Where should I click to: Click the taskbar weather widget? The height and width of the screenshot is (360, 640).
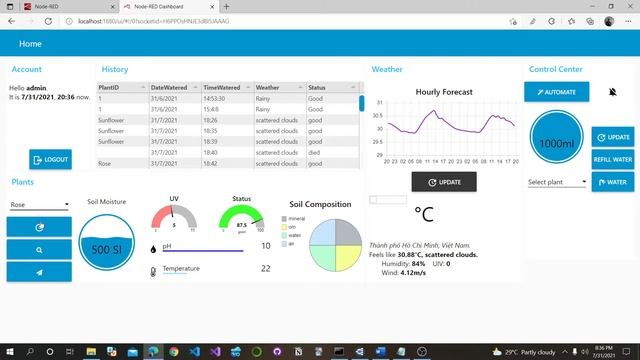(x=524, y=352)
